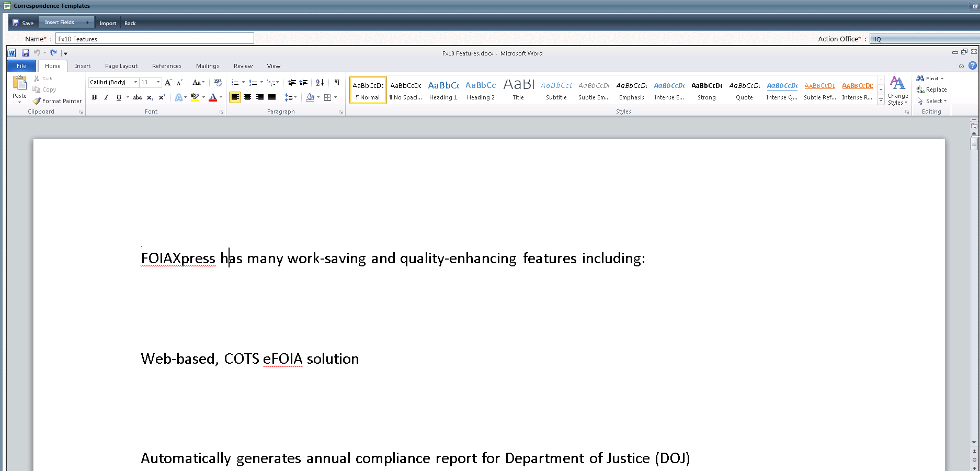980x471 pixels.
Task: Align text to the right
Action: (x=260, y=97)
